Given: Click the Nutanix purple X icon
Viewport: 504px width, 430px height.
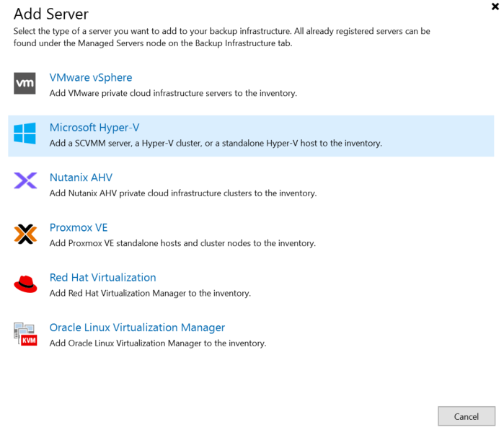Looking at the screenshot, I should (x=25, y=180).
